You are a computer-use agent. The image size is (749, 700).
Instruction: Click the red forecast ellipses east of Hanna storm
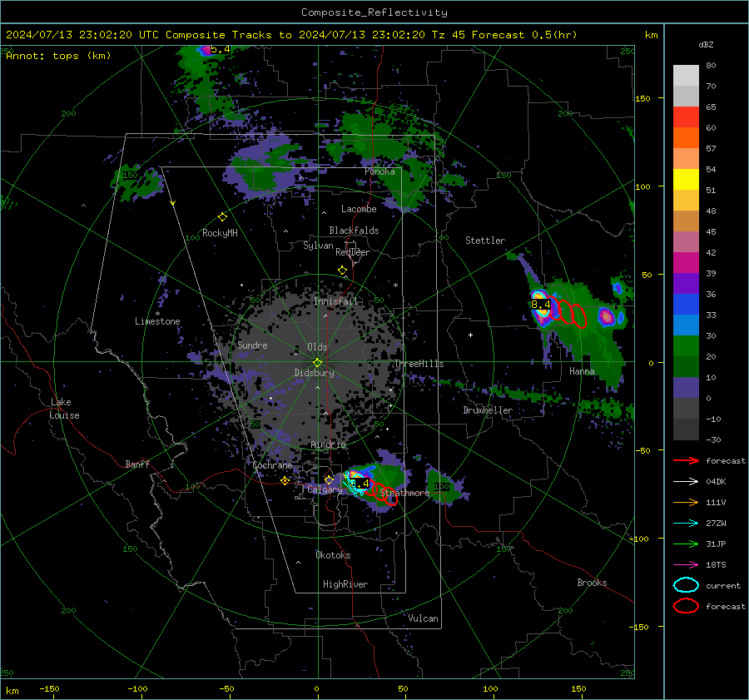tap(567, 312)
